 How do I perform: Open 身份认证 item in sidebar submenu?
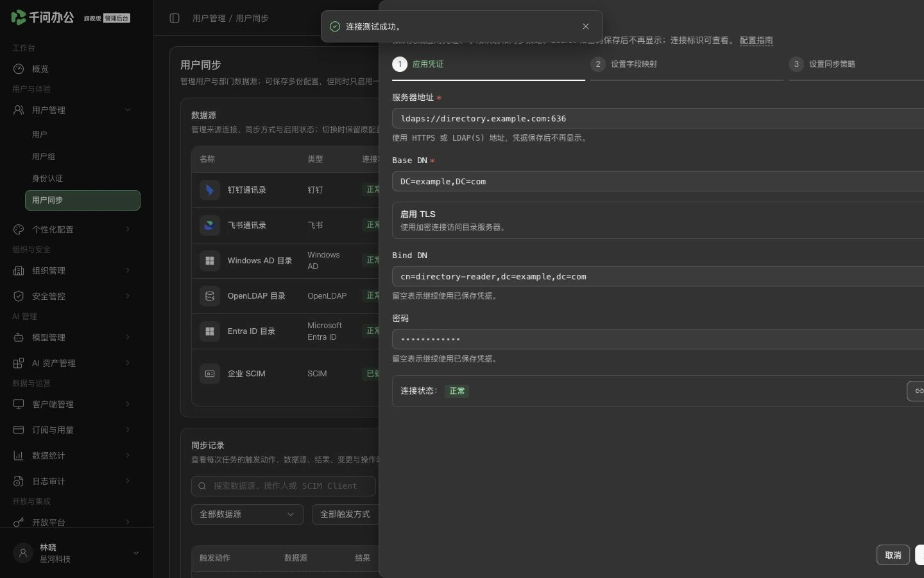83,179
